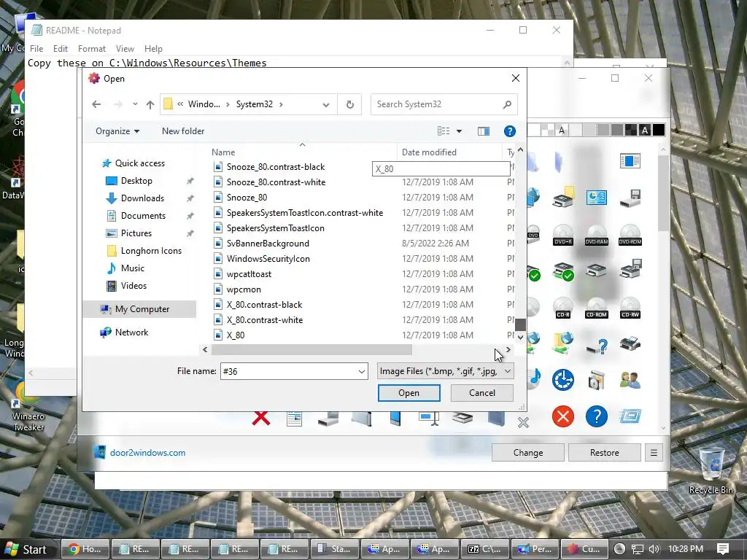Refresh the System32 folder listing

pyautogui.click(x=349, y=104)
